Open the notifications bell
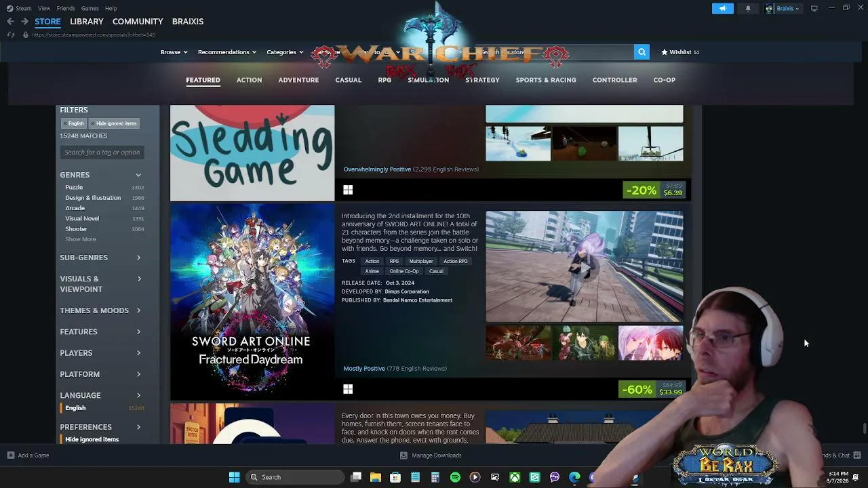This screenshot has height=488, width=868. tap(748, 9)
